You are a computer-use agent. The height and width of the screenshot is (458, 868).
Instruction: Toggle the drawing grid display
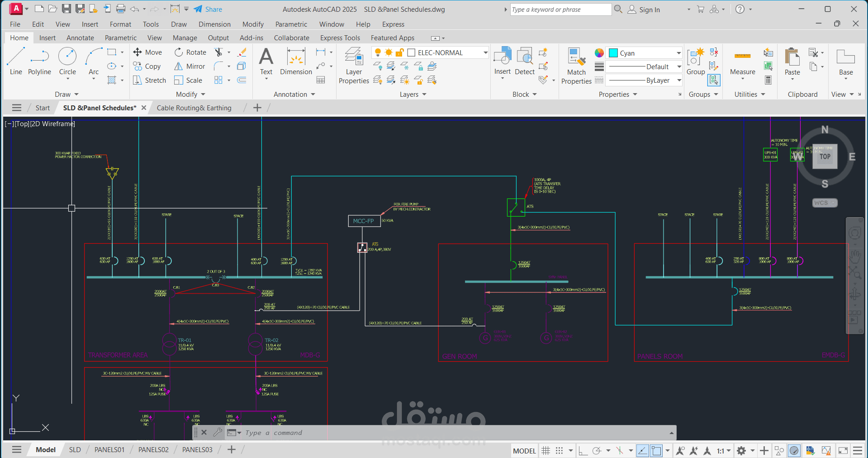(546, 450)
